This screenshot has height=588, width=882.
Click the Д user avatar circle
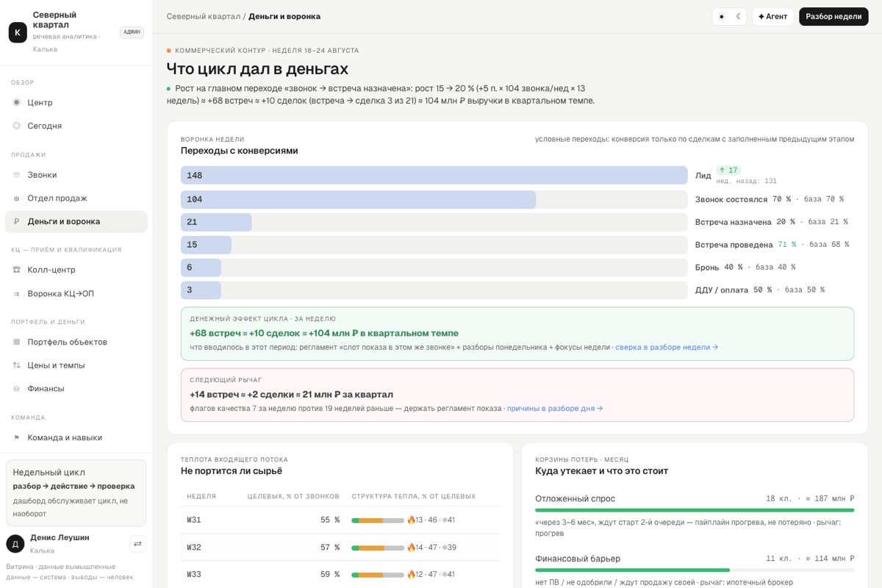pos(15,544)
